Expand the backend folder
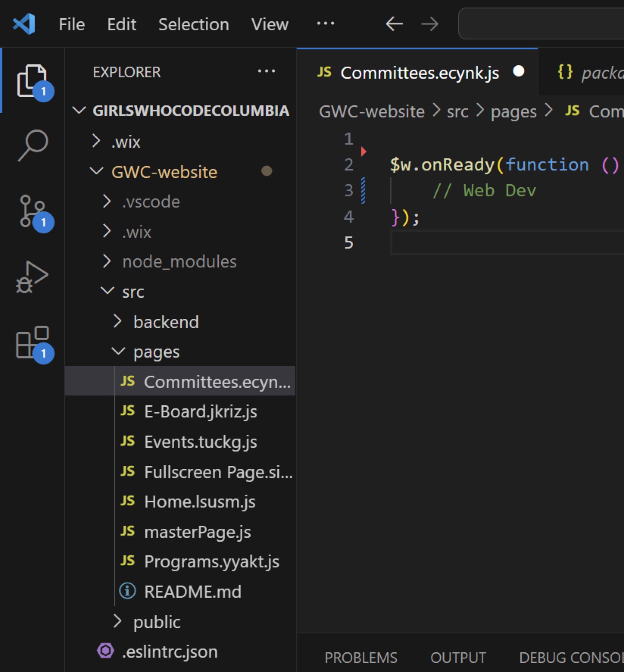The height and width of the screenshot is (672, 624). click(x=181, y=322)
